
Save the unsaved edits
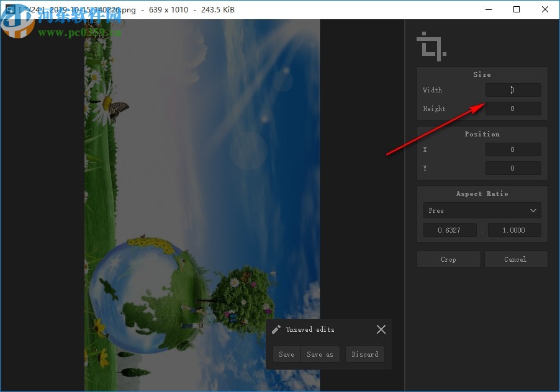click(x=287, y=354)
